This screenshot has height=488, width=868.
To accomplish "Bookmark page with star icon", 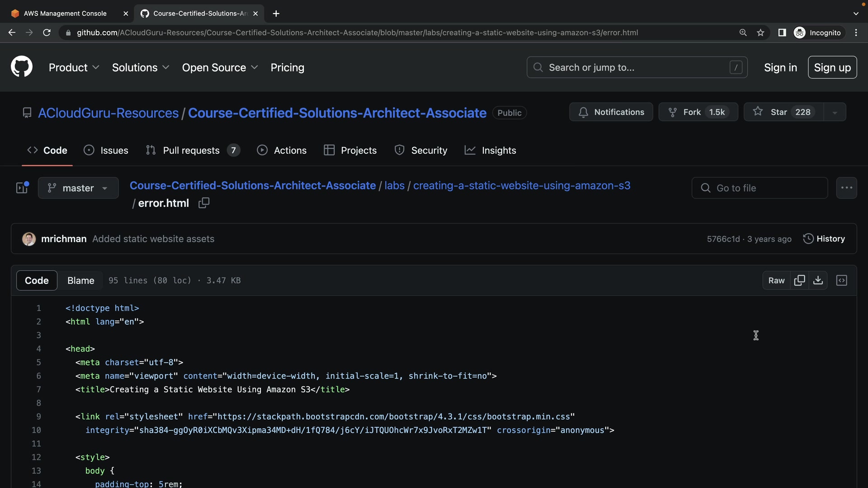I will [x=761, y=33].
